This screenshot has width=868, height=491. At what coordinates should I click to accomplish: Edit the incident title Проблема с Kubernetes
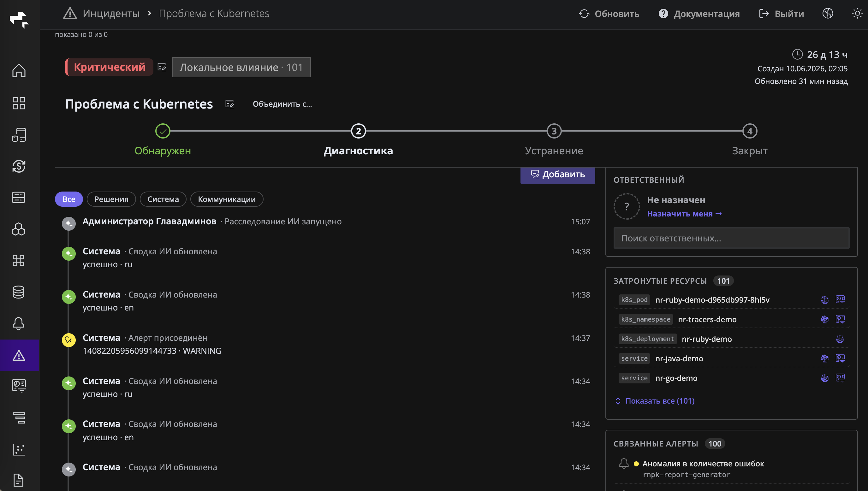pyautogui.click(x=230, y=104)
